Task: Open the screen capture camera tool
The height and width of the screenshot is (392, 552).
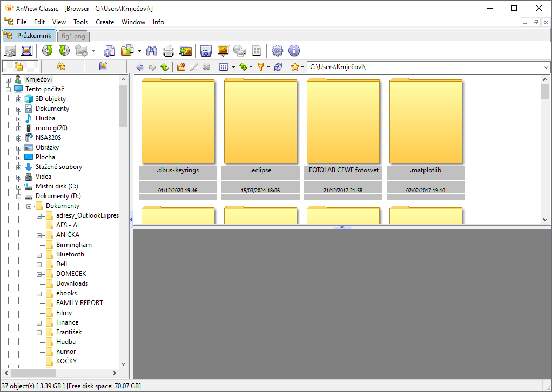Action: click(x=206, y=51)
